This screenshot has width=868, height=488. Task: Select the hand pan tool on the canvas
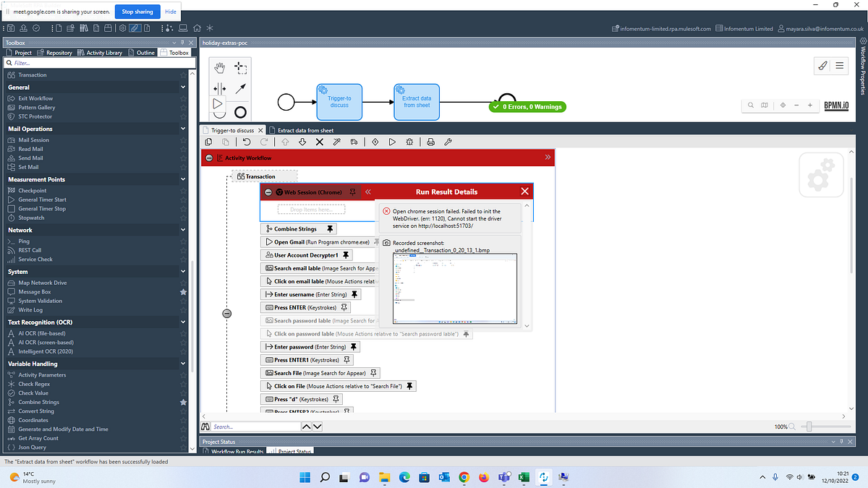pyautogui.click(x=219, y=67)
